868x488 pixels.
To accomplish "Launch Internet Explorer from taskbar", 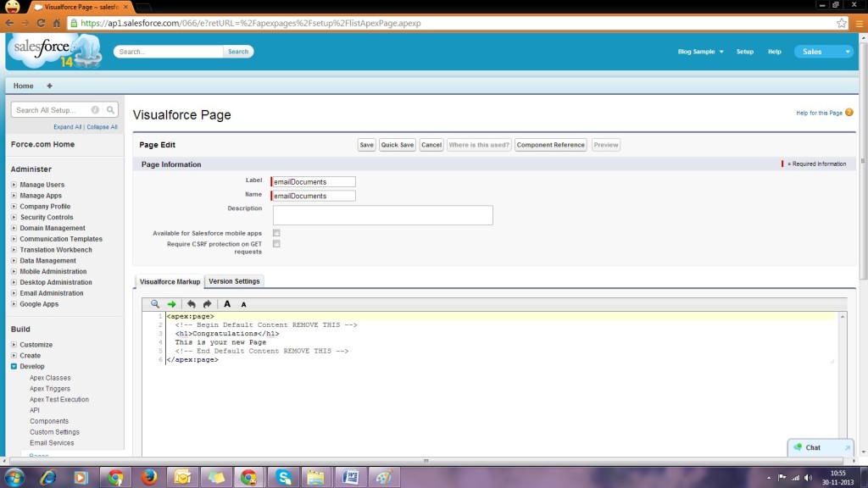I will point(47,477).
